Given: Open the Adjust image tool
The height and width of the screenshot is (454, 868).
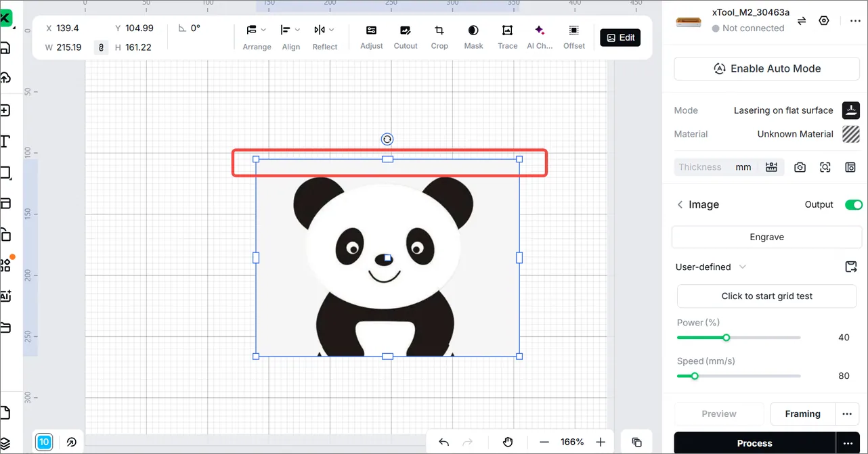Looking at the screenshot, I should click(371, 37).
